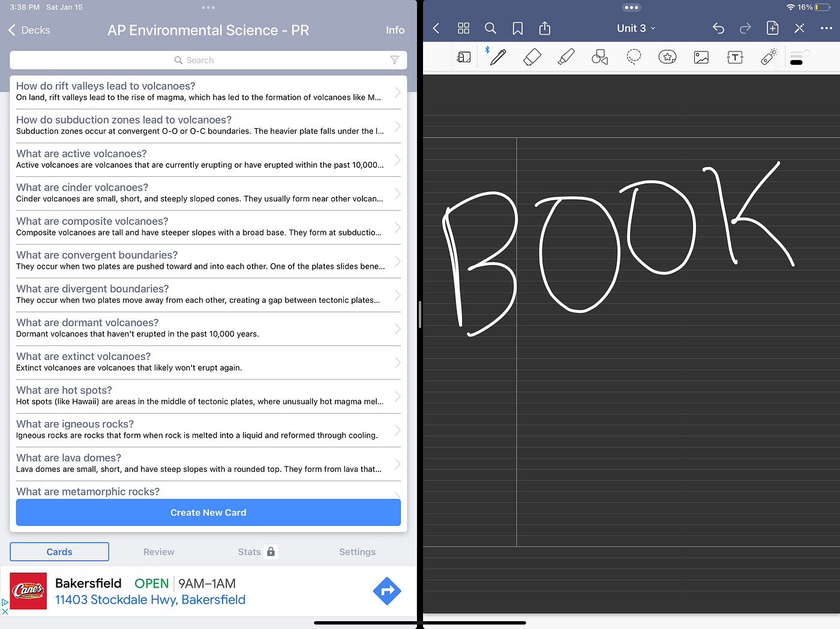Open the share/export menu

click(545, 28)
